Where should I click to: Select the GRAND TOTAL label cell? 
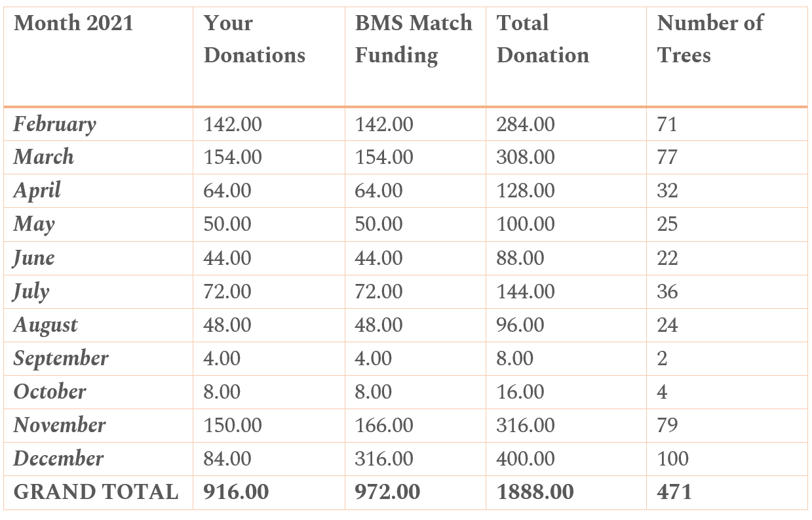98,492
